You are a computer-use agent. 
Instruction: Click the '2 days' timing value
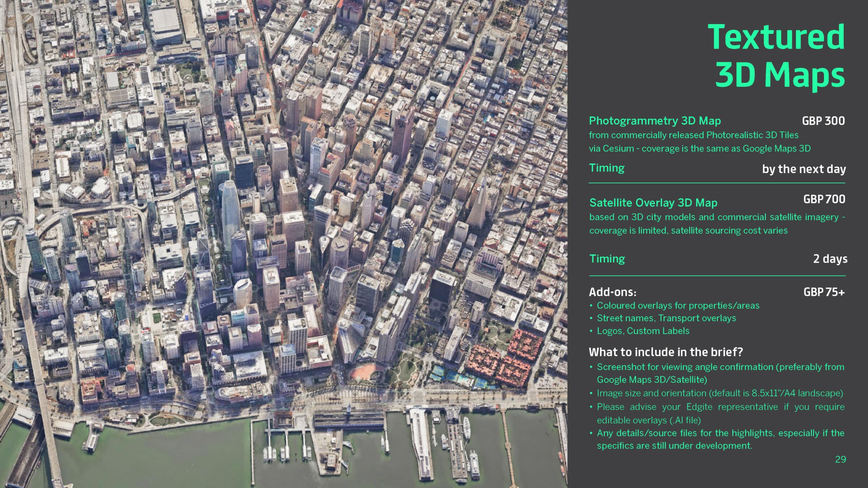click(x=830, y=258)
